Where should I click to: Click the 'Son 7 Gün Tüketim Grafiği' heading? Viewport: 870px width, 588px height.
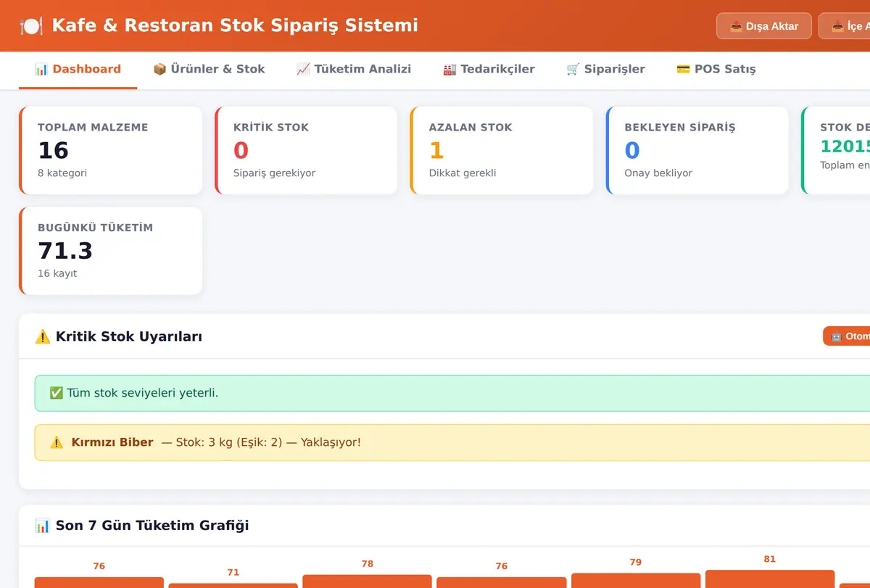click(x=152, y=526)
